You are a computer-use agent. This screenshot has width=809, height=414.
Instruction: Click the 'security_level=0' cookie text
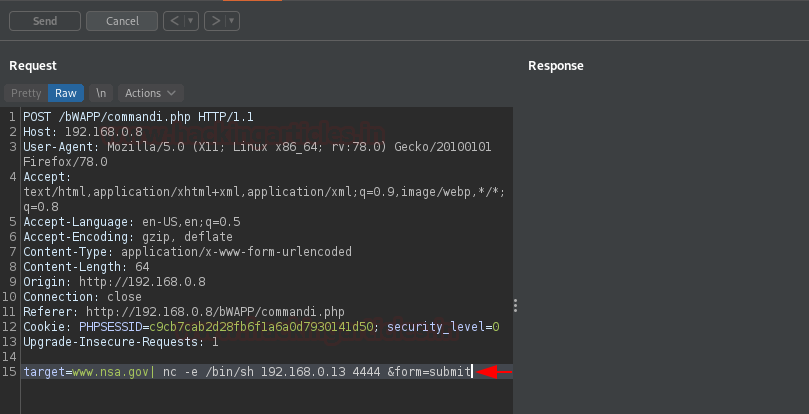(443, 327)
